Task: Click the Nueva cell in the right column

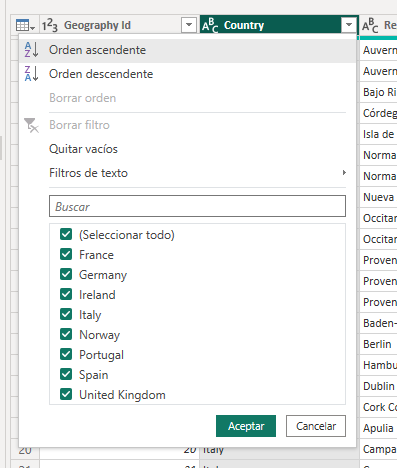Action: [379, 197]
